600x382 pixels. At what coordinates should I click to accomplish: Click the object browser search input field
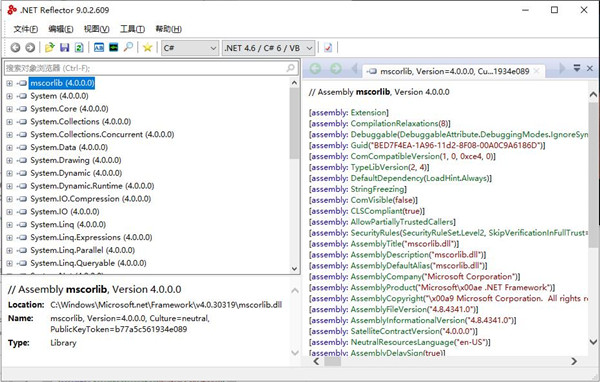click(x=151, y=68)
